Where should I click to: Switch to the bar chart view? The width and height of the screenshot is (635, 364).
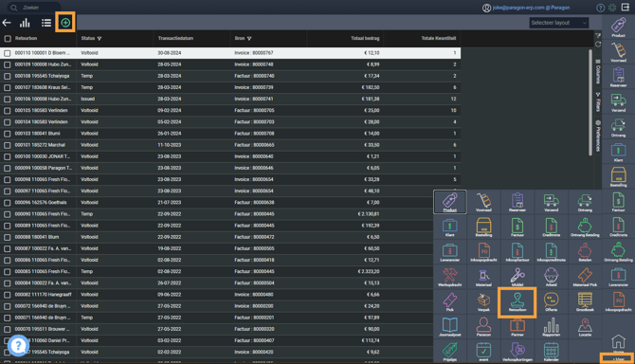coord(25,23)
